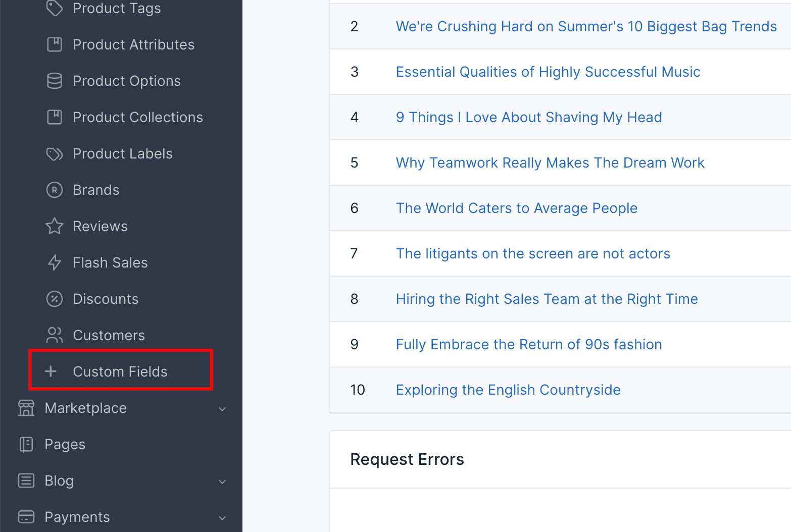The height and width of the screenshot is (532, 791).
Task: Click the Discounts percent icon
Action: 55,299
